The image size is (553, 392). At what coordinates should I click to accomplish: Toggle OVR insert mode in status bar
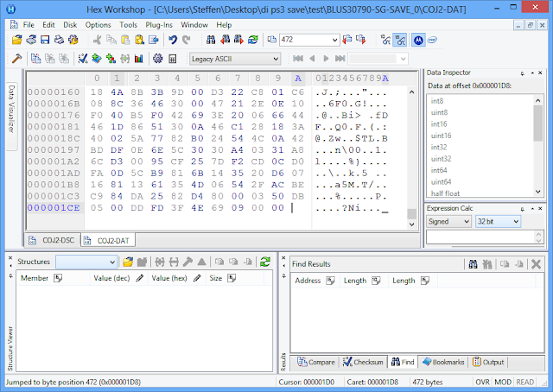tap(484, 382)
